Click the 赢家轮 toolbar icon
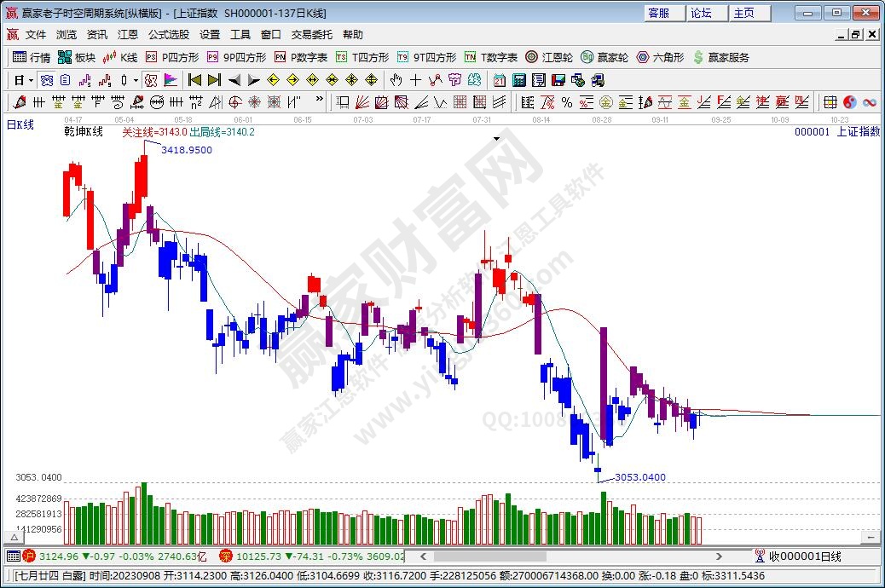This screenshot has width=885, height=588. pyautogui.click(x=604, y=57)
